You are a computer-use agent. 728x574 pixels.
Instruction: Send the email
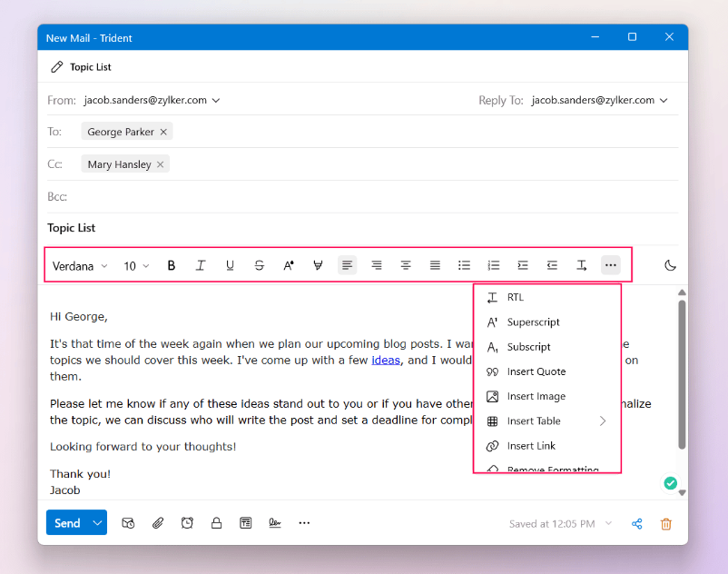click(68, 523)
